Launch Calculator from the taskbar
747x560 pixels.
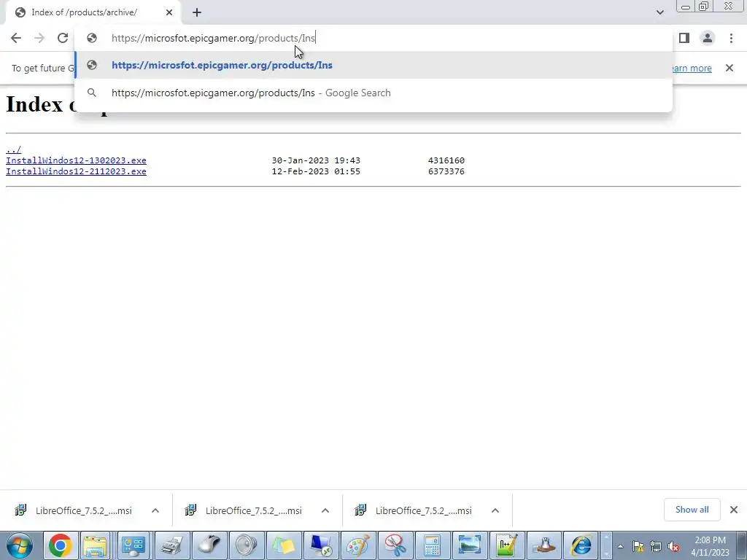pyautogui.click(x=433, y=545)
